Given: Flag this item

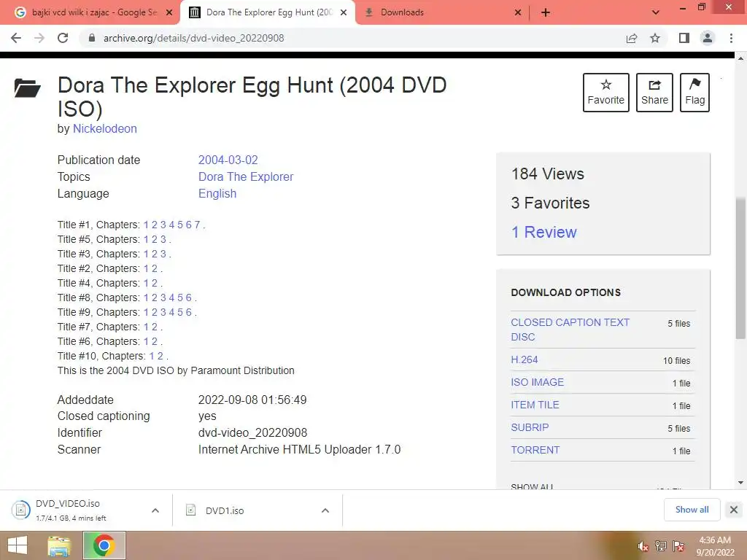Looking at the screenshot, I should (x=694, y=93).
